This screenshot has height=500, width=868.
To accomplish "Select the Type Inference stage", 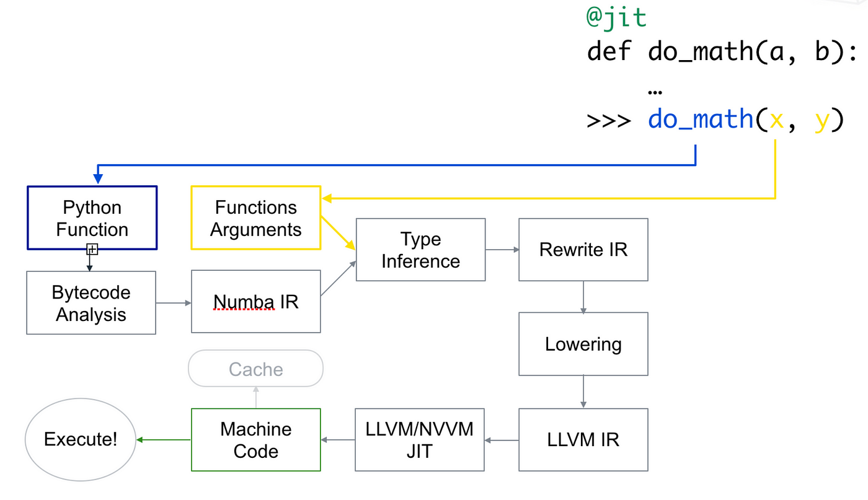I will click(x=420, y=250).
